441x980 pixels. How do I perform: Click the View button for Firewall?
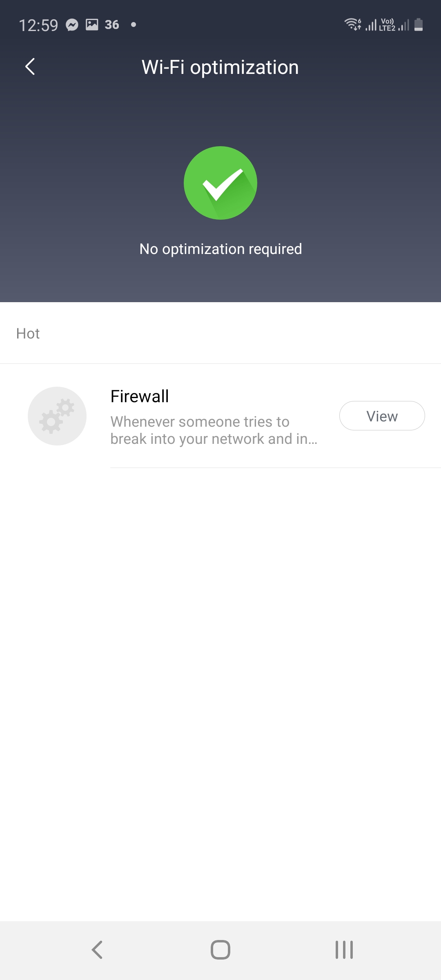click(x=382, y=416)
